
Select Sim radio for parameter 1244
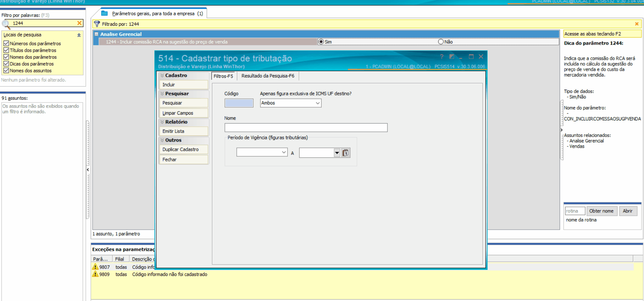(x=321, y=42)
